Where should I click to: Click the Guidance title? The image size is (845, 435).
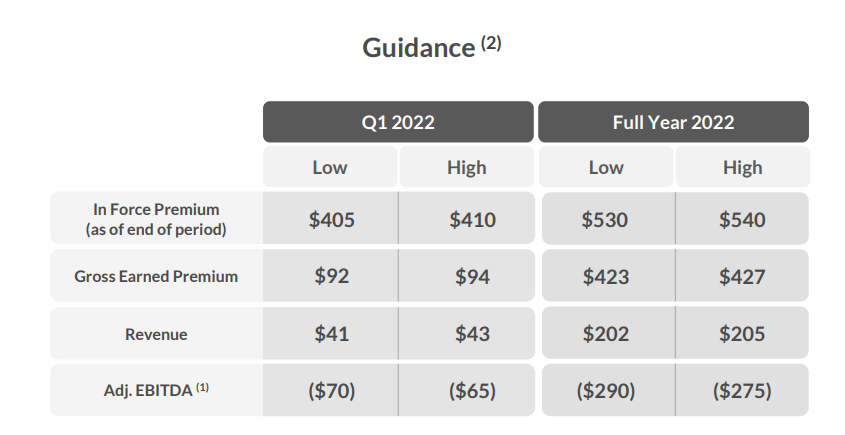(x=432, y=47)
